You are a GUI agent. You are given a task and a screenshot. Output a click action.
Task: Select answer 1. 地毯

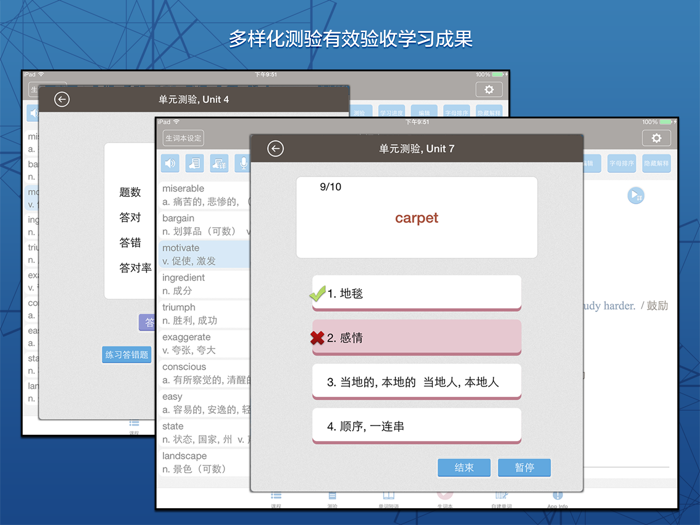[x=417, y=293]
